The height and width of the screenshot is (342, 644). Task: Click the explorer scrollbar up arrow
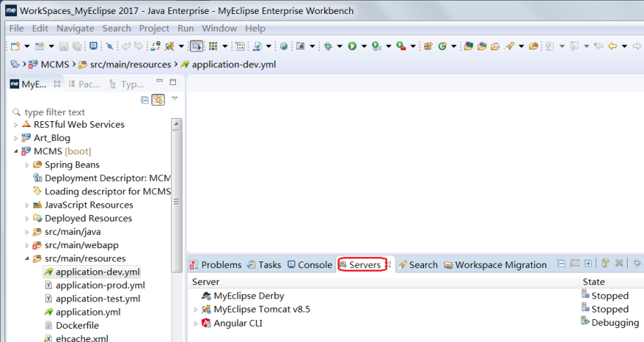point(177,124)
